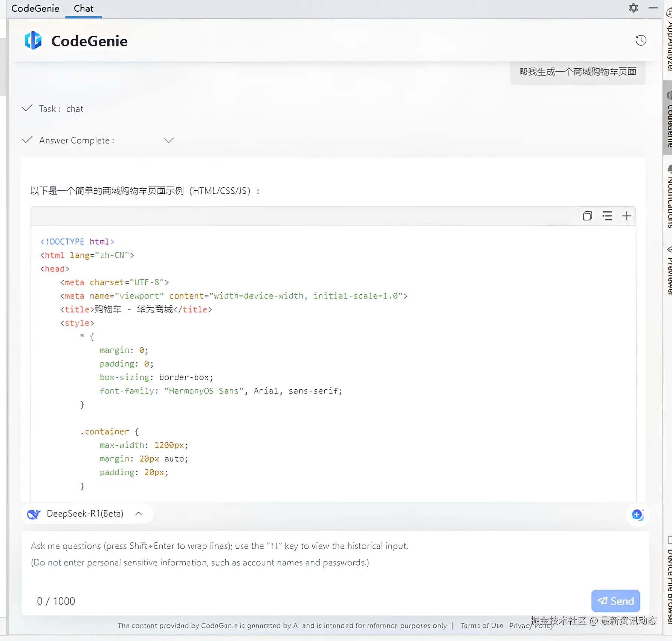Click the checkmark beside Answer Complete

pos(27,140)
